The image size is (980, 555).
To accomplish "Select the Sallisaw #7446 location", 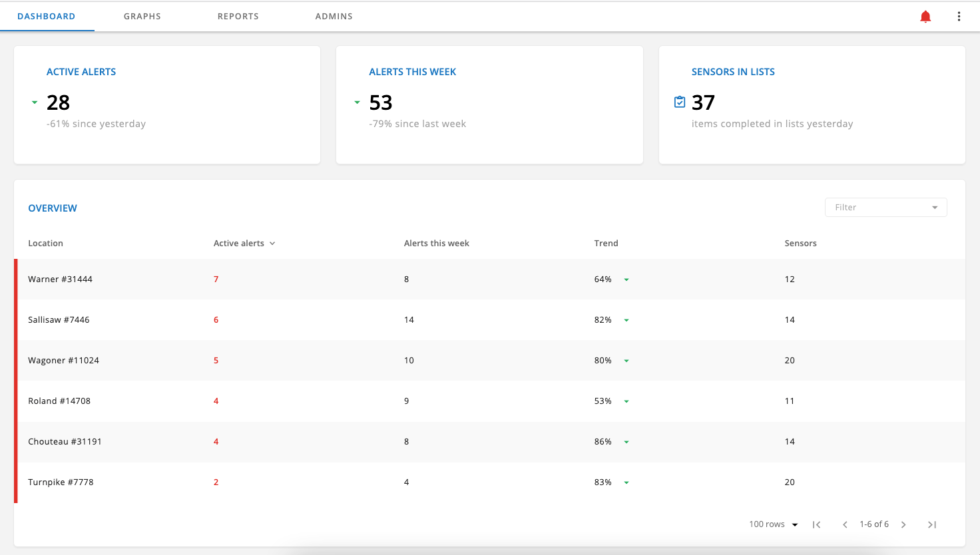I will (59, 319).
